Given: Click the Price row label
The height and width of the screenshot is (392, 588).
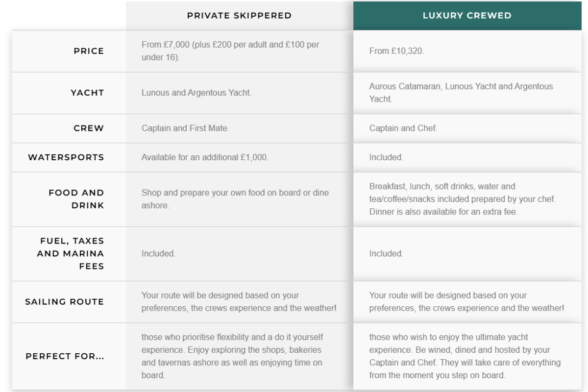Looking at the screenshot, I should pos(89,51).
